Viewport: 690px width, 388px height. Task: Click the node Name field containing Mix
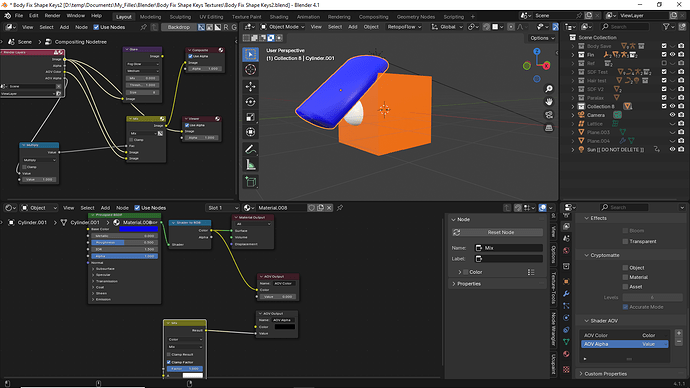tap(508, 248)
